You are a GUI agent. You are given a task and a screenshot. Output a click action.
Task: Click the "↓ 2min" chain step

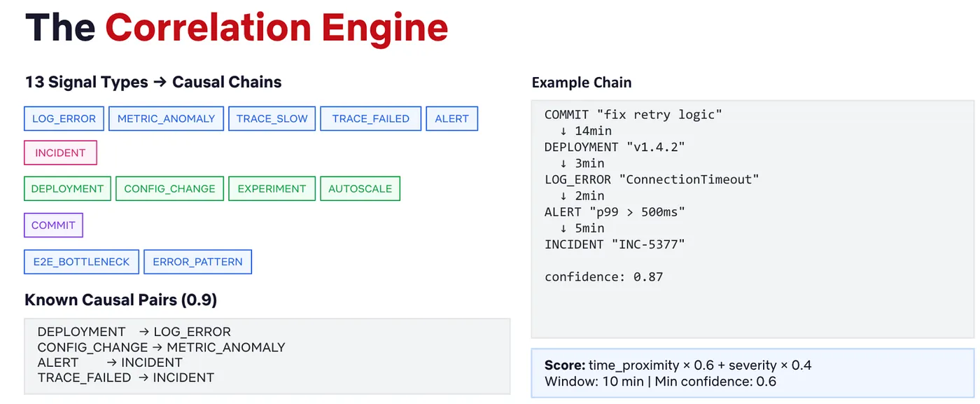(582, 196)
